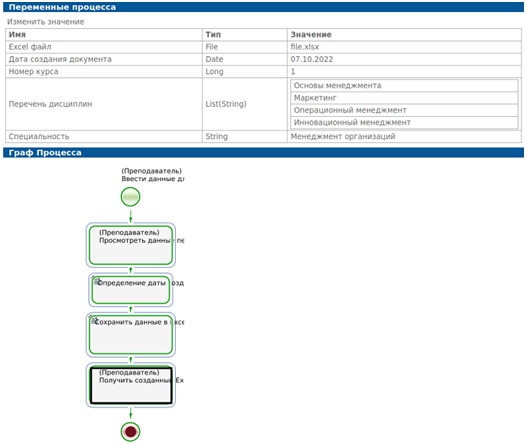Screen dimensions: 526x445
Task: Click the Переменные процесса section header
Action: pyautogui.click(x=263, y=7)
